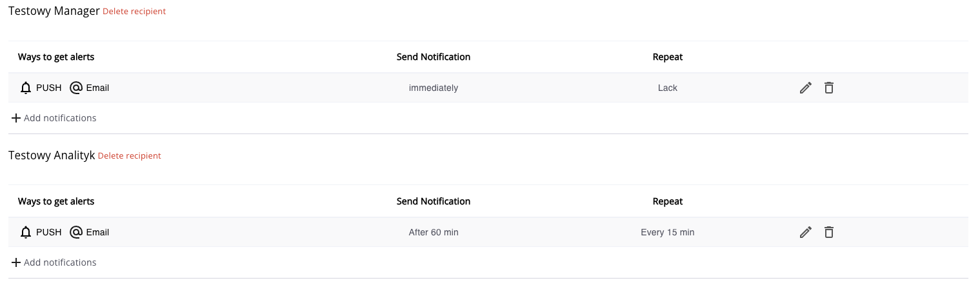Click the Testowy Analityk recipient name
Image resolution: width=980 pixels, height=285 pixels.
52,155
